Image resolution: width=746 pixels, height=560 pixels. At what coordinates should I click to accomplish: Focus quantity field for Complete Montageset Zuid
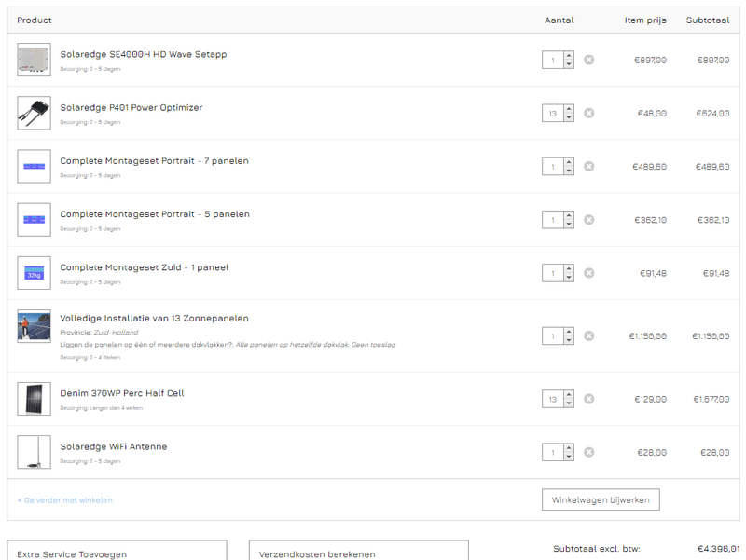coord(553,273)
